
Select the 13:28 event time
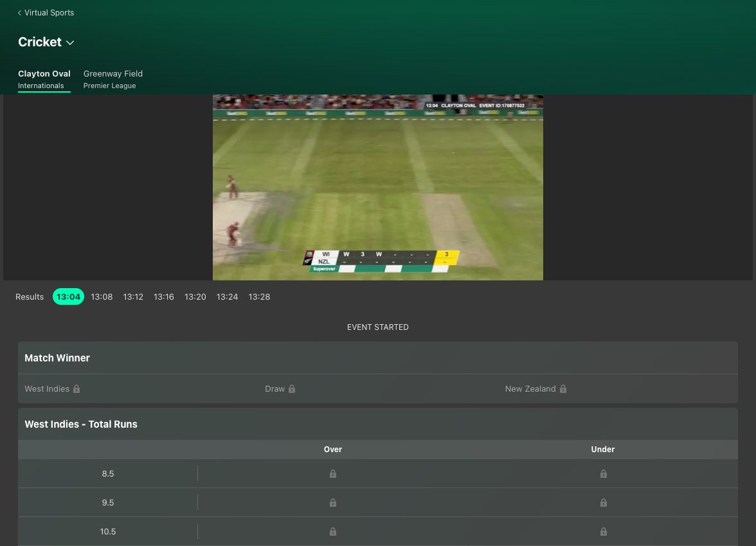coord(259,296)
